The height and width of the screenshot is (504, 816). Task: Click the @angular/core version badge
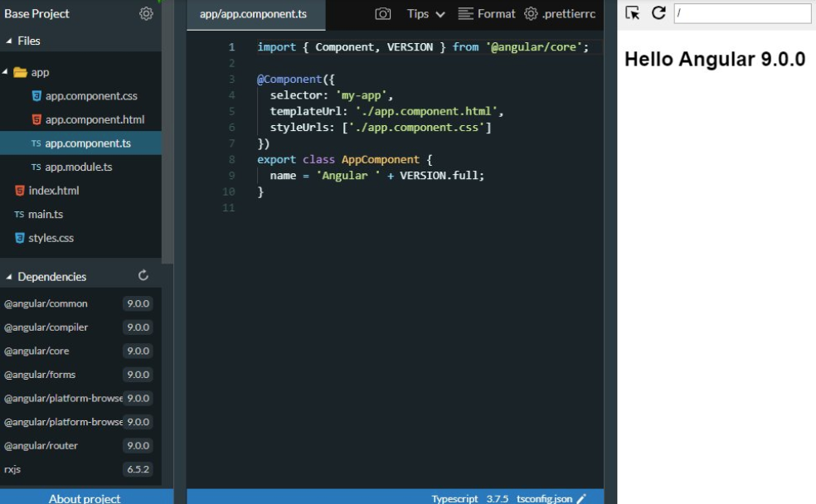click(138, 351)
